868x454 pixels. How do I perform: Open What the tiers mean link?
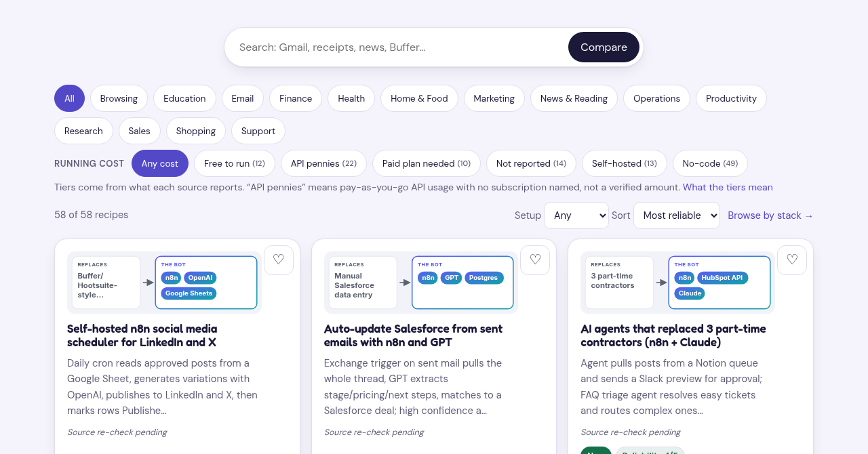coord(728,187)
